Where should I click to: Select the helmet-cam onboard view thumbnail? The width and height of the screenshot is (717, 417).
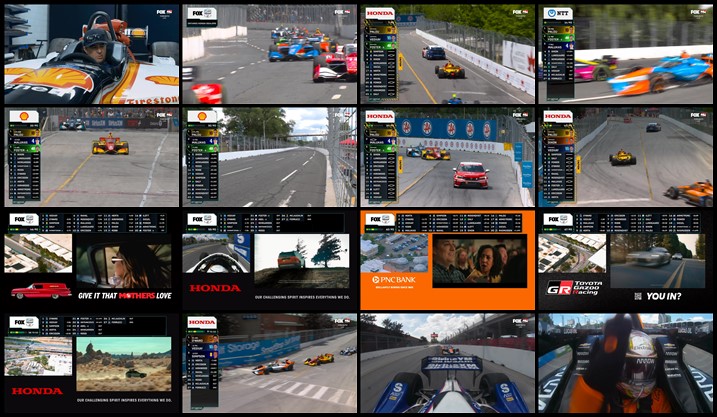pyautogui.click(x=625, y=363)
